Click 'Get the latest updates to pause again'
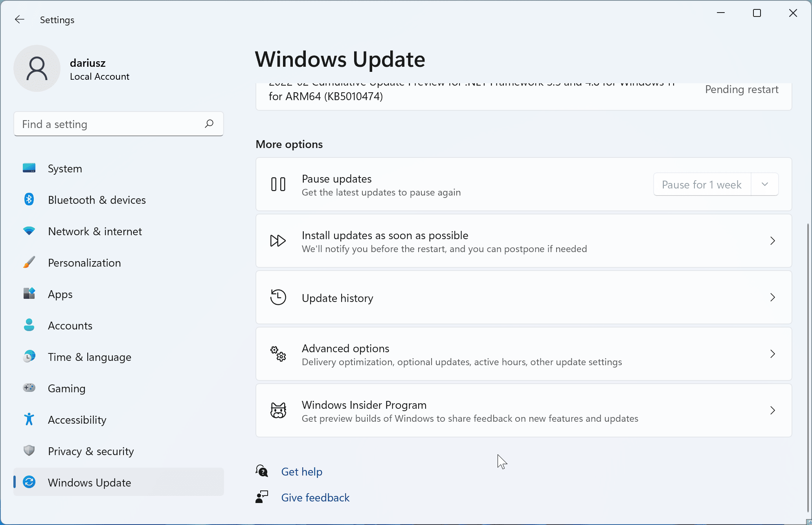 pos(381,192)
